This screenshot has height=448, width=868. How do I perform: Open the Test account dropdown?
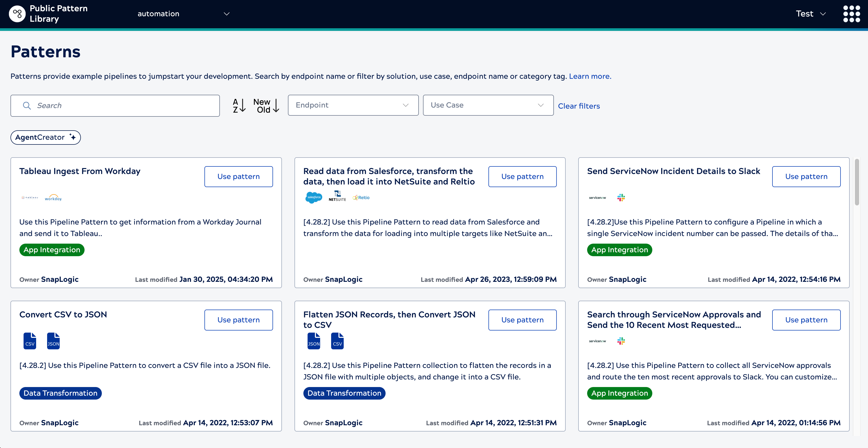tap(810, 14)
